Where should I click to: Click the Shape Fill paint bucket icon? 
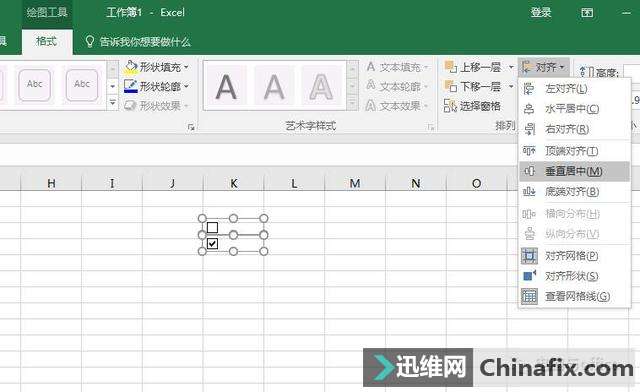[x=131, y=67]
